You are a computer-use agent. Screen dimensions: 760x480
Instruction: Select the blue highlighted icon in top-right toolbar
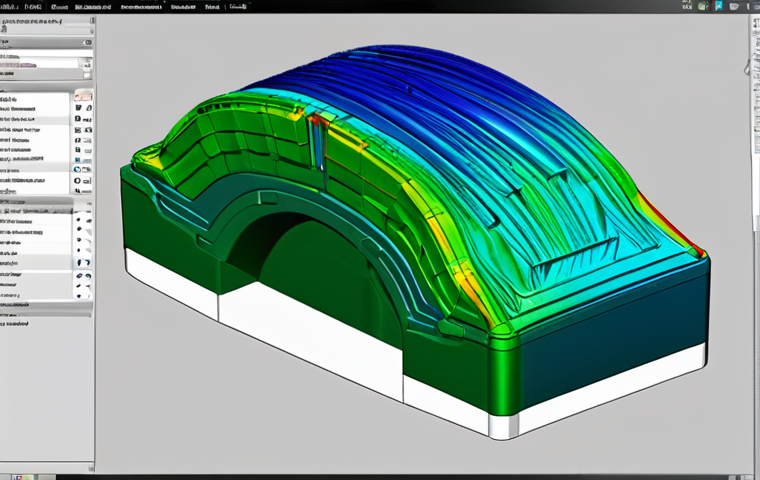tap(719, 6)
